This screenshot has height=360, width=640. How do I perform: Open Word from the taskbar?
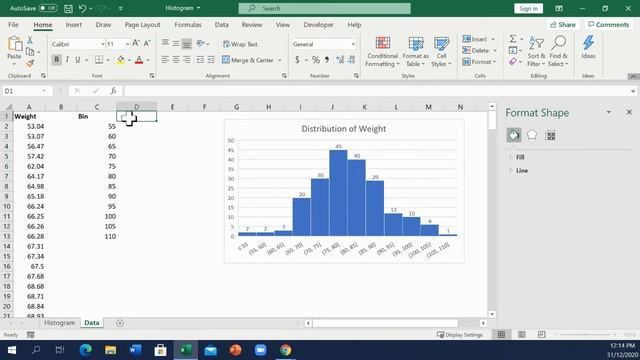[x=135, y=350]
